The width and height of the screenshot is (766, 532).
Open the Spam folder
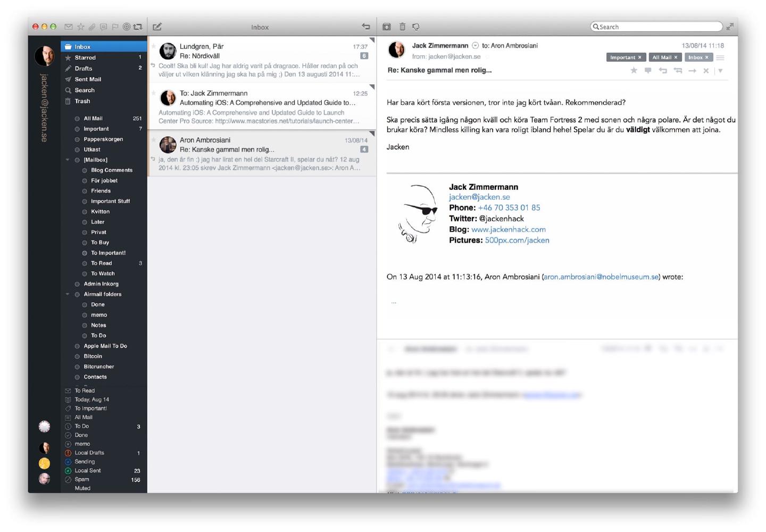click(x=104, y=479)
